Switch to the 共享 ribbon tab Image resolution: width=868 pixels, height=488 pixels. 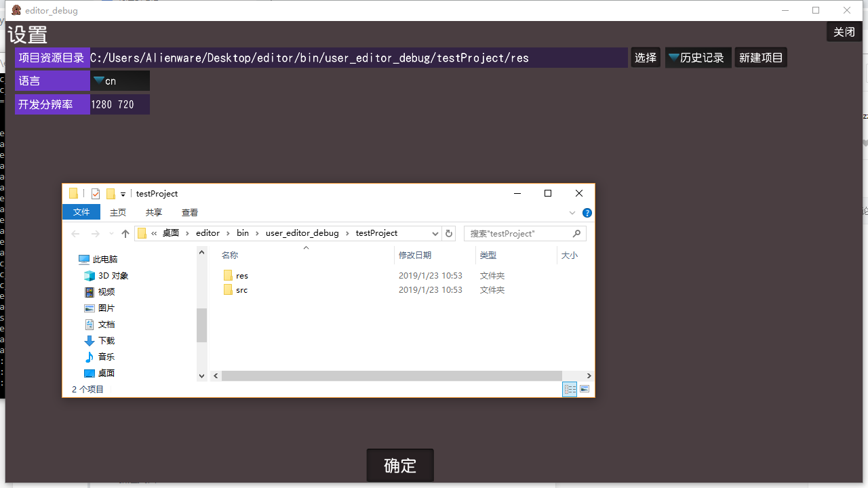click(154, 212)
